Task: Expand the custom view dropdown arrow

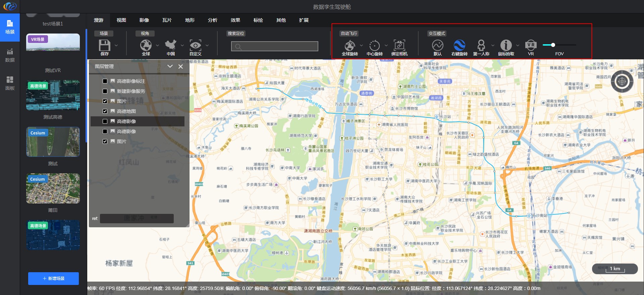Action: pyautogui.click(x=207, y=45)
